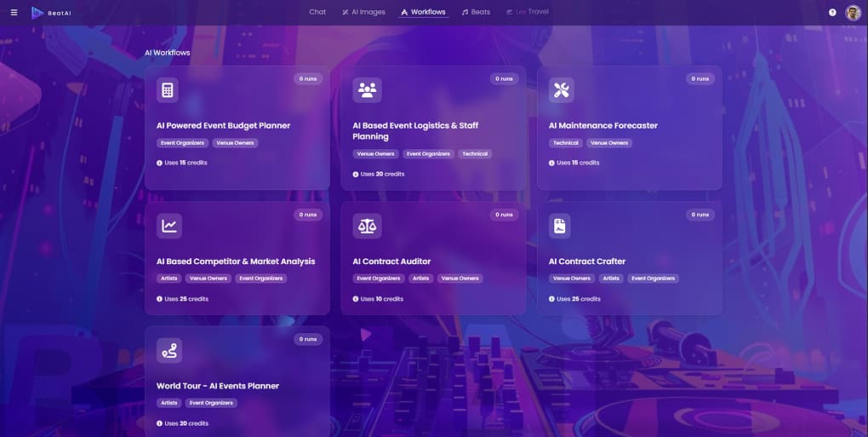
Task: Click the BeatAI logo
Action: tap(51, 13)
